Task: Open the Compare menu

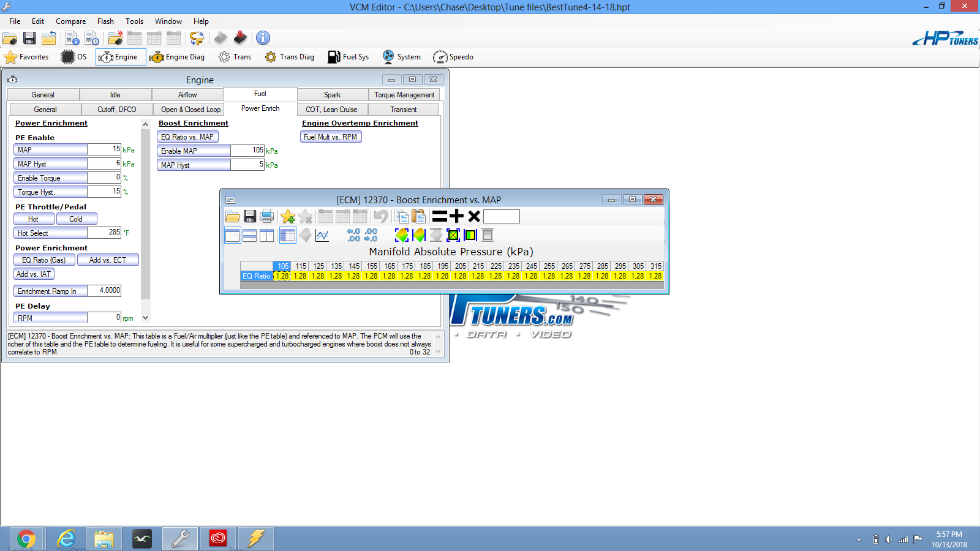Action: [71, 21]
